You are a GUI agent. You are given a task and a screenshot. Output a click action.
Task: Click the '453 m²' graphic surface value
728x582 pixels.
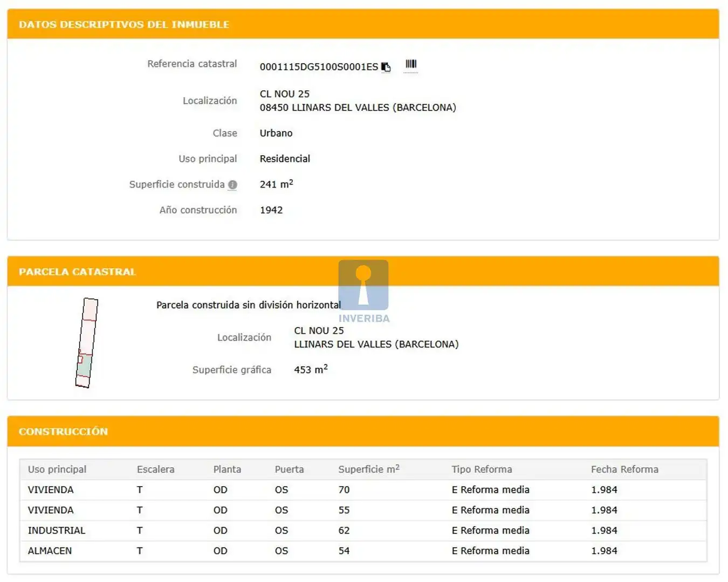tap(311, 369)
